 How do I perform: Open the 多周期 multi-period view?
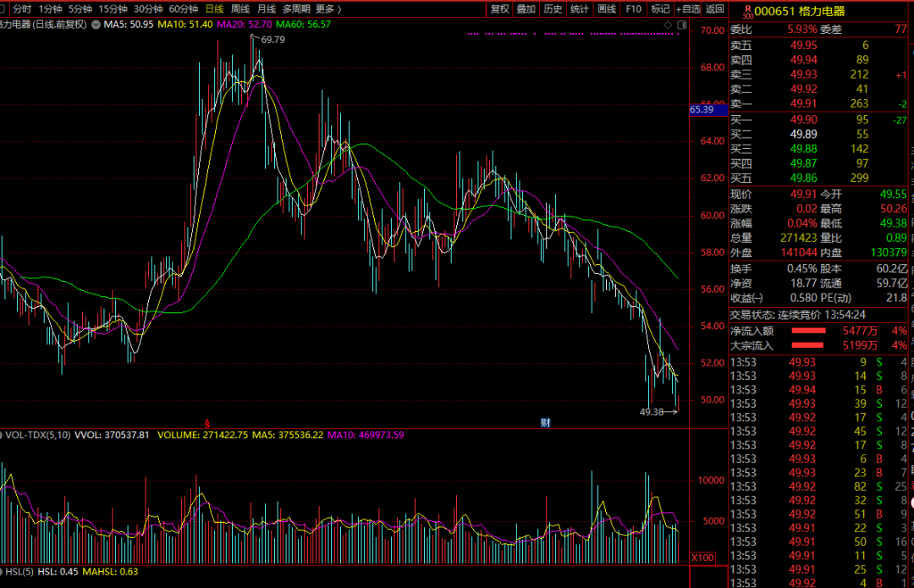click(296, 8)
